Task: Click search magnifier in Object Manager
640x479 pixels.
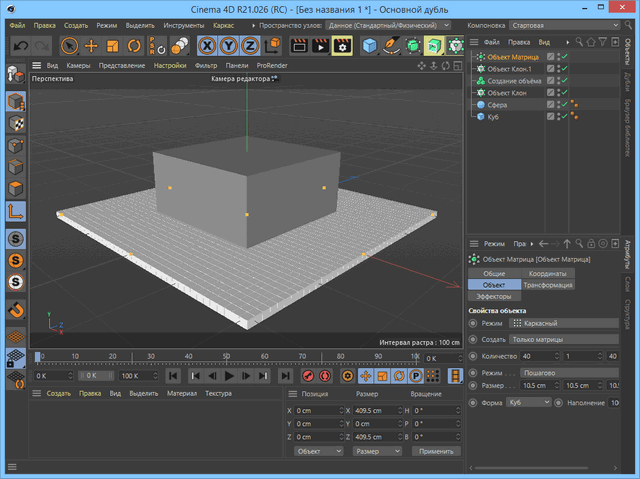Action: (x=579, y=43)
